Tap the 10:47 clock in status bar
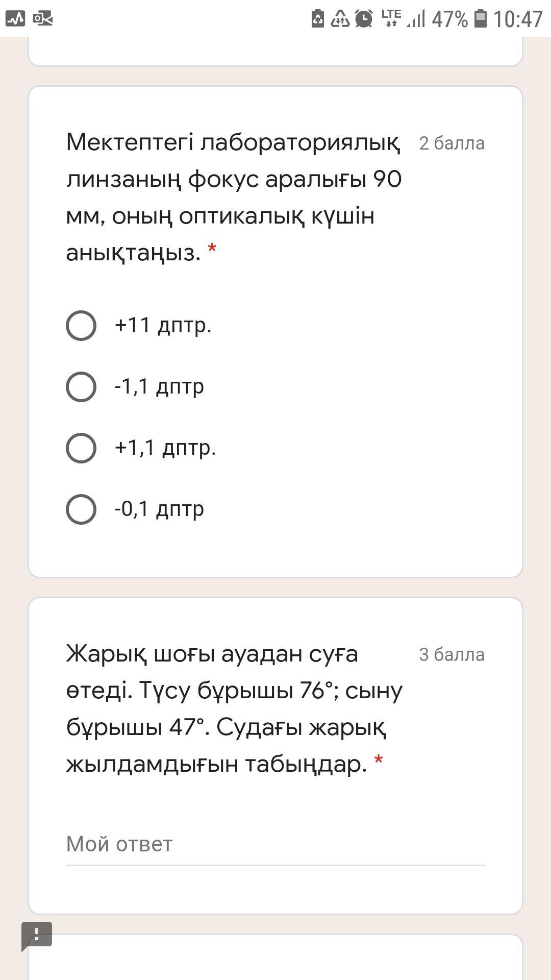The height and width of the screenshot is (980, 551). point(518,19)
